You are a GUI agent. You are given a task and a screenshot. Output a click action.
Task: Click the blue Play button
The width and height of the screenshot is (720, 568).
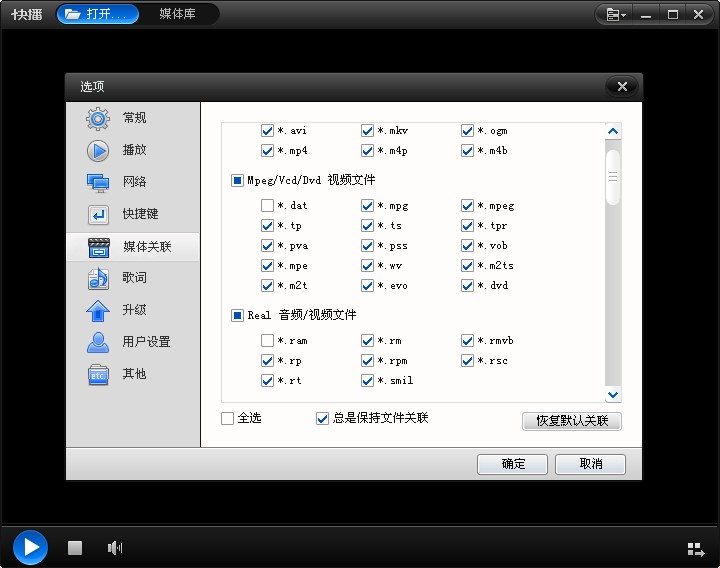[30, 547]
